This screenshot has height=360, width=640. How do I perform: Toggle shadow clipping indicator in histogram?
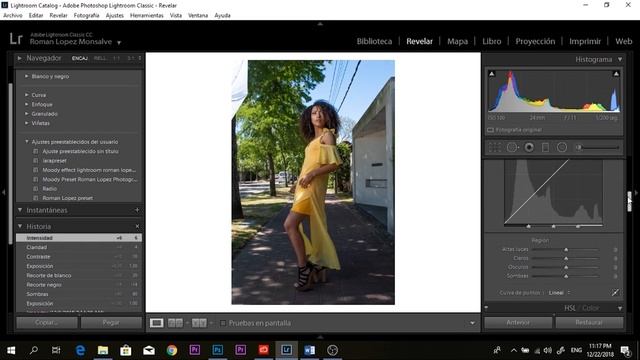pyautogui.click(x=492, y=74)
